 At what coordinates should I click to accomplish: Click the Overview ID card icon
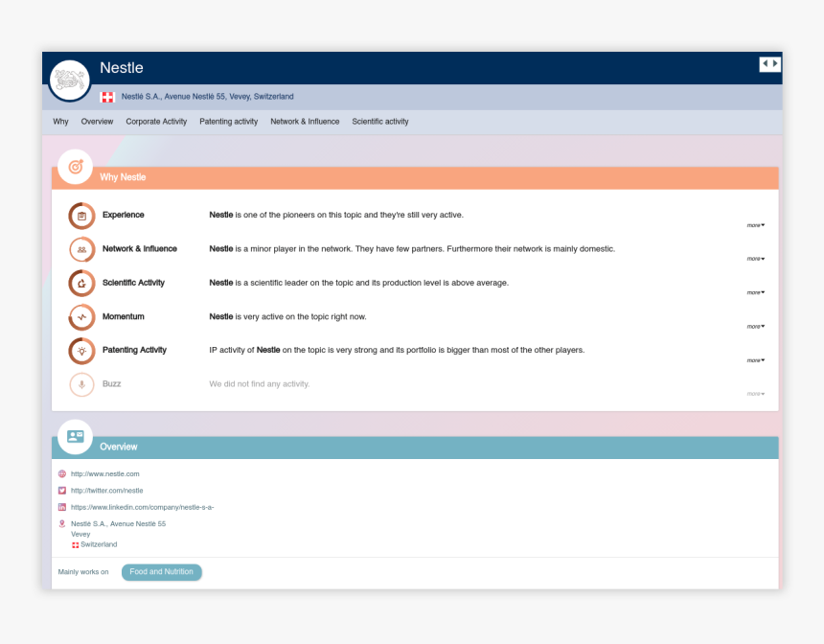pyautogui.click(x=76, y=436)
